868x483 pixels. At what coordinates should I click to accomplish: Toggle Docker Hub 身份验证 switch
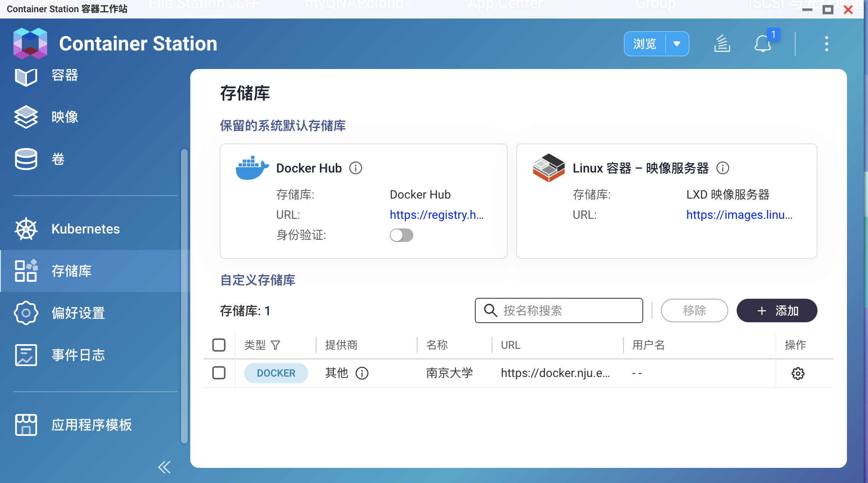(x=402, y=235)
